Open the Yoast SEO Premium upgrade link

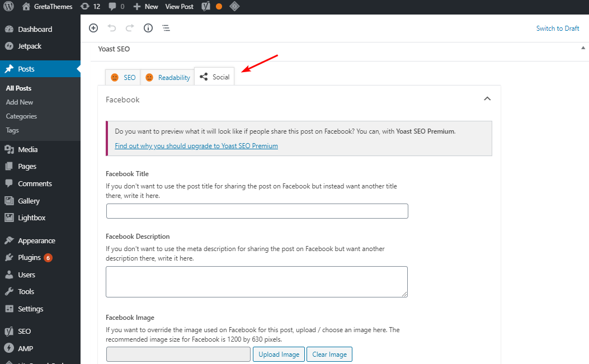coord(196,146)
